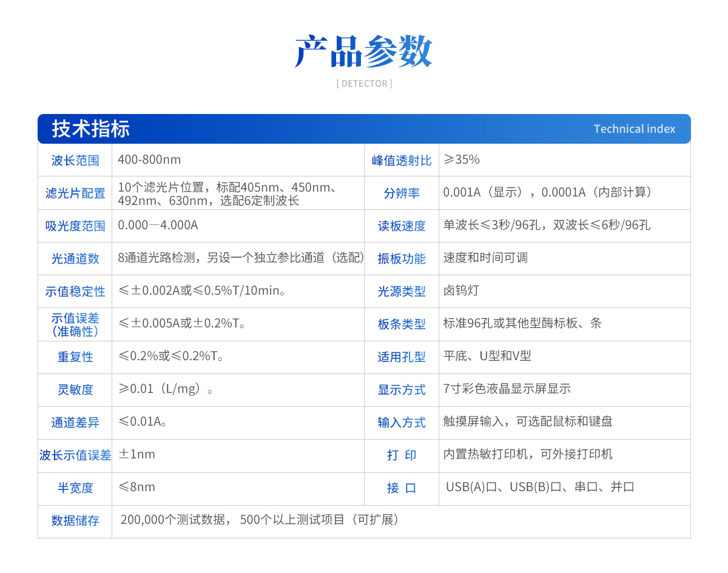728x573 pixels.
Task: Click the 显示方式 label
Action: pos(402,390)
